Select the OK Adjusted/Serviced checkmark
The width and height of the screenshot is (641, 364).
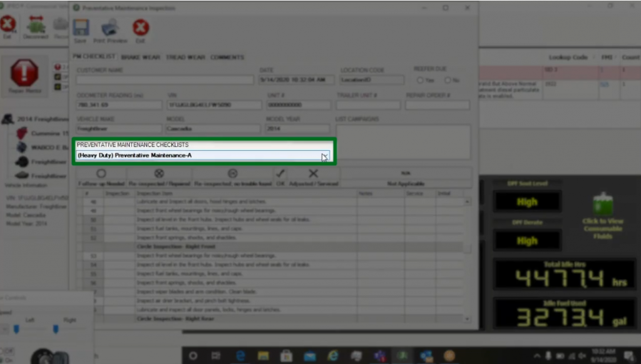point(280,174)
